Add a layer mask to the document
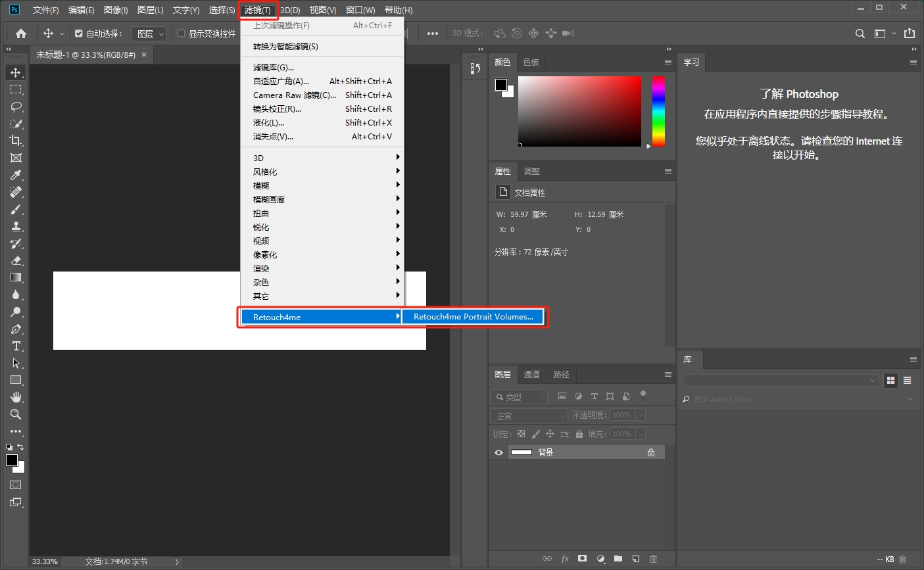This screenshot has width=924, height=570. [581, 558]
